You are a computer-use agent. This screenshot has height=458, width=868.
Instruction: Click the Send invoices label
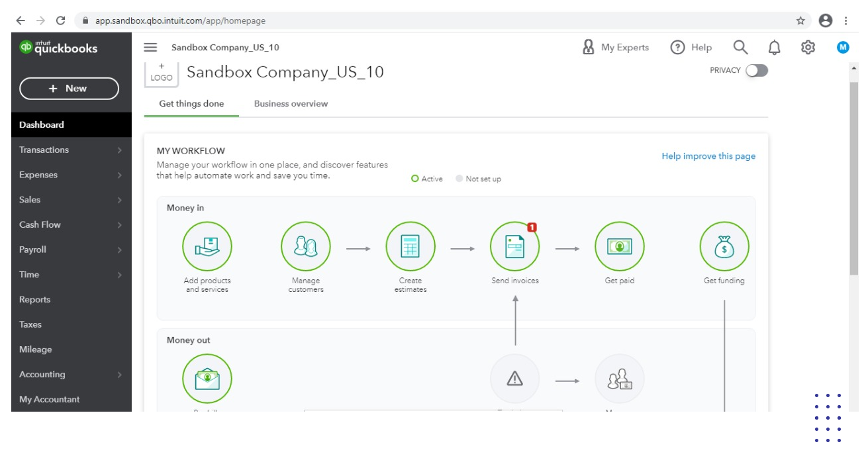click(x=515, y=281)
